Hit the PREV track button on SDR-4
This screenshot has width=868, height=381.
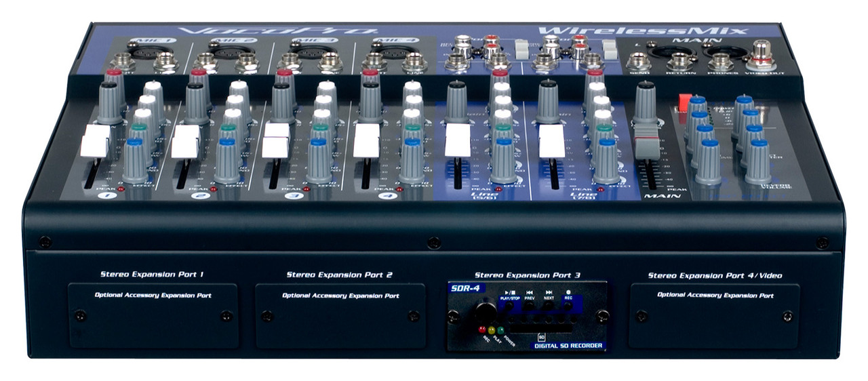click(x=528, y=306)
